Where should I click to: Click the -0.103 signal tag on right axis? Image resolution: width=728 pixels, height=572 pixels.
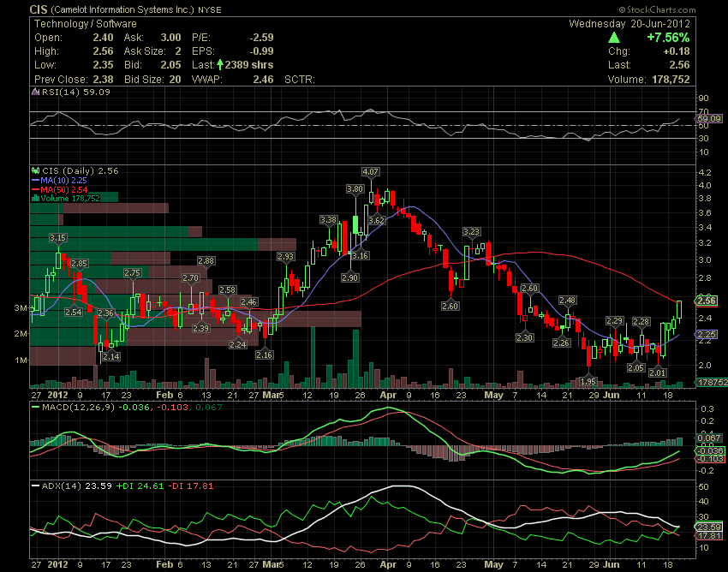(x=711, y=459)
